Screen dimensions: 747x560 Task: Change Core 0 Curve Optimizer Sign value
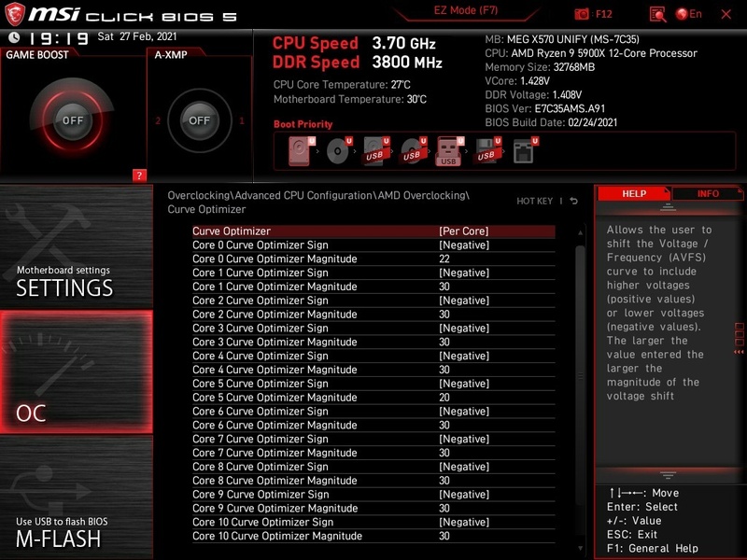(x=464, y=245)
